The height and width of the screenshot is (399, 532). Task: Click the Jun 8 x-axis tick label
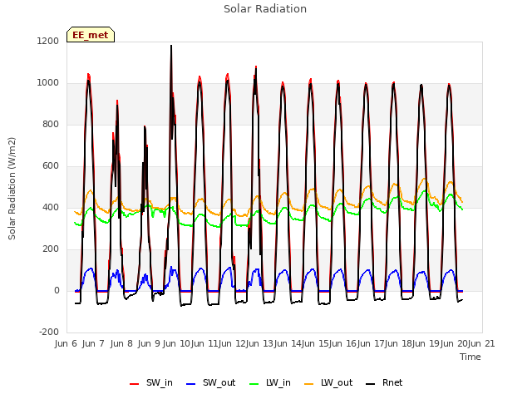[121, 343]
